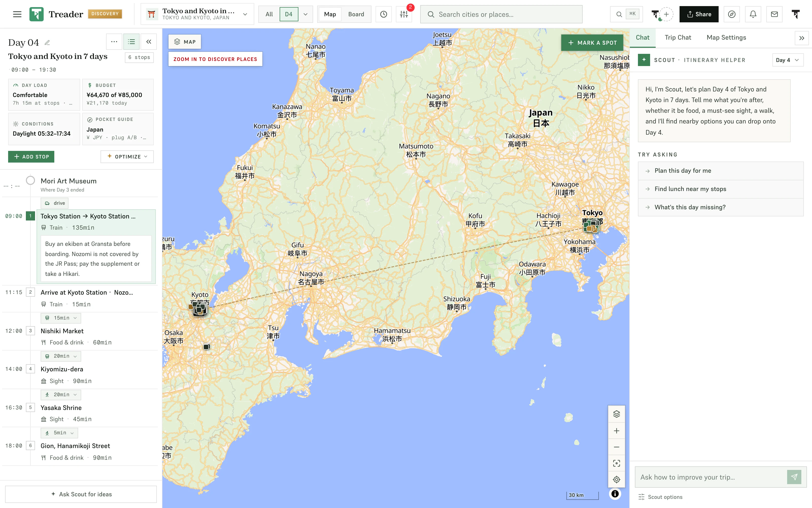Expand the 15min transit leg before Nishiki Market
Viewport: 812px width, 508px height.
point(61,318)
